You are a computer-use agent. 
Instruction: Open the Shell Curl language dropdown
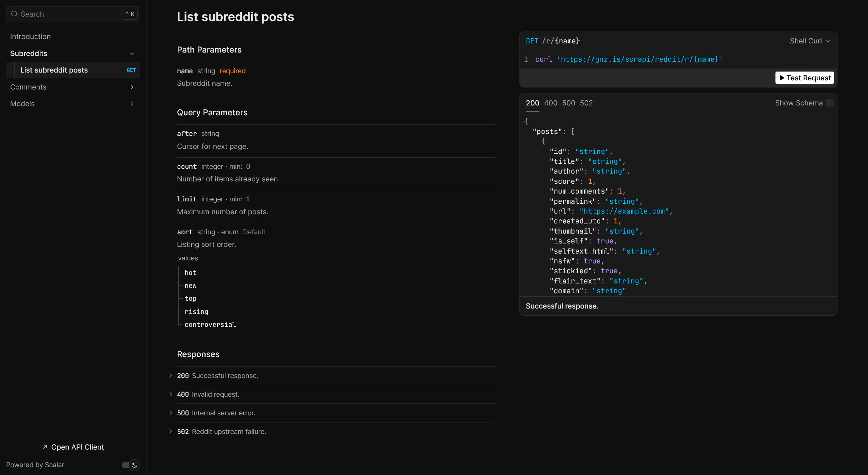coord(810,41)
